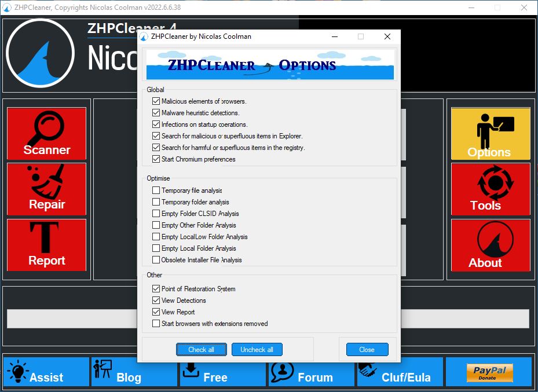538x392 pixels.
Task: Check Empty Folder CLSID Analysis
Action: pyautogui.click(x=156, y=213)
